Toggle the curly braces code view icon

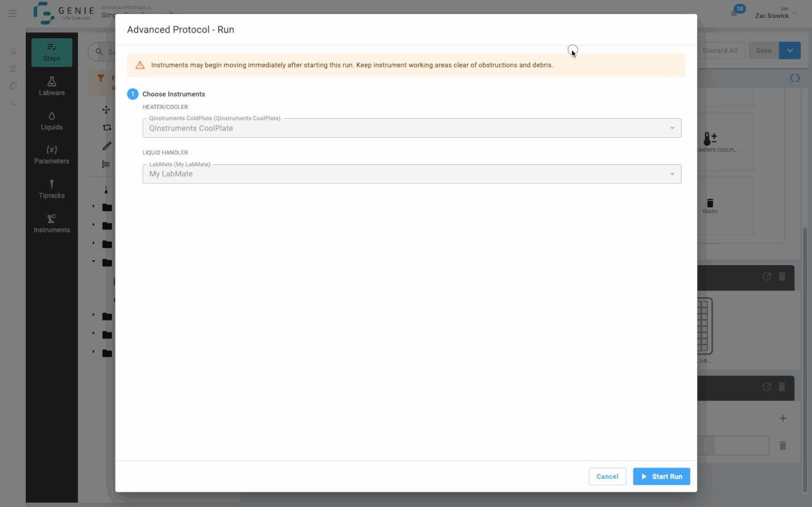[x=795, y=78]
